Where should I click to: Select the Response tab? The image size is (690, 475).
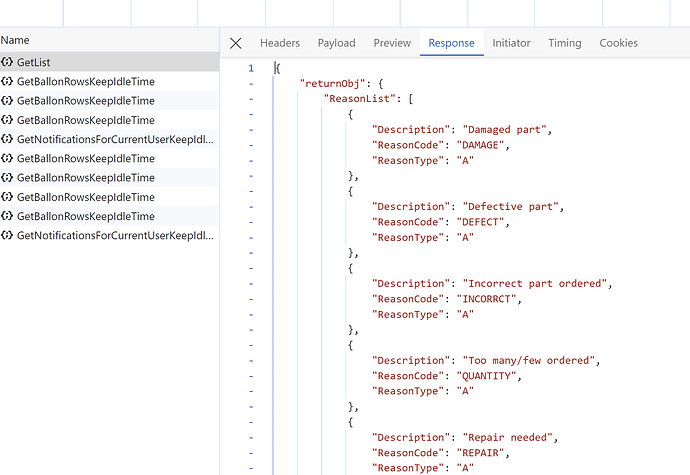coord(450,43)
